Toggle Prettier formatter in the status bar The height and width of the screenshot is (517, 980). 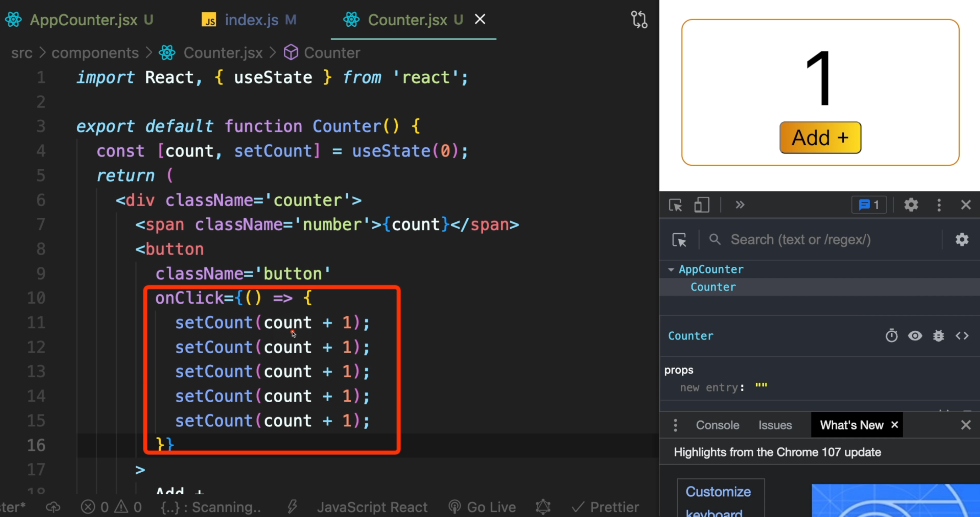point(606,507)
